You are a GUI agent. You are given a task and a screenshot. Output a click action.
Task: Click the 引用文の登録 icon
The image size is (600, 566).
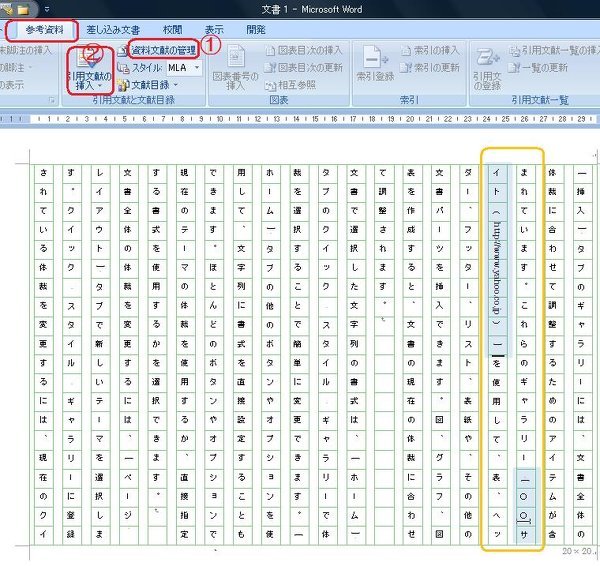(488, 59)
